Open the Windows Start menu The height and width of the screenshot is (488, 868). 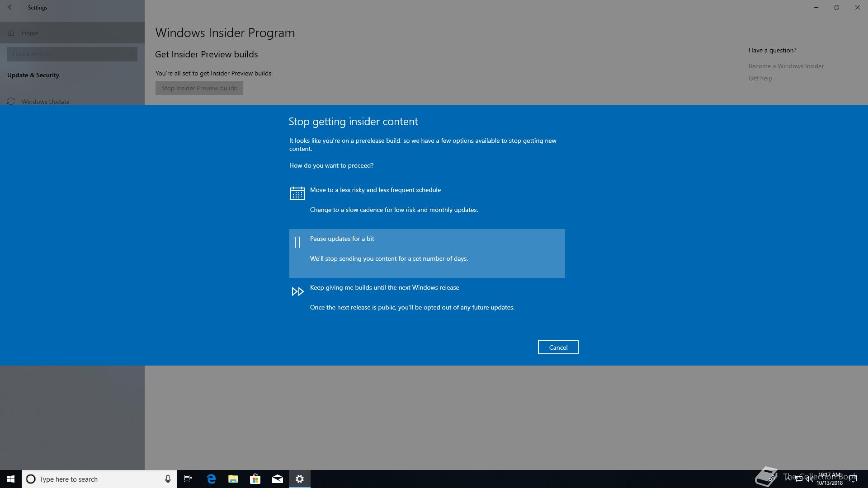[11, 479]
